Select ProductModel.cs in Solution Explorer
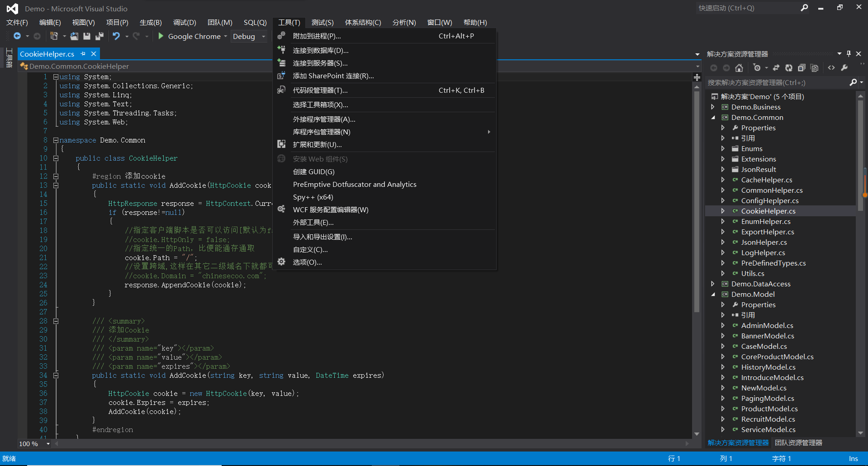 769,409
